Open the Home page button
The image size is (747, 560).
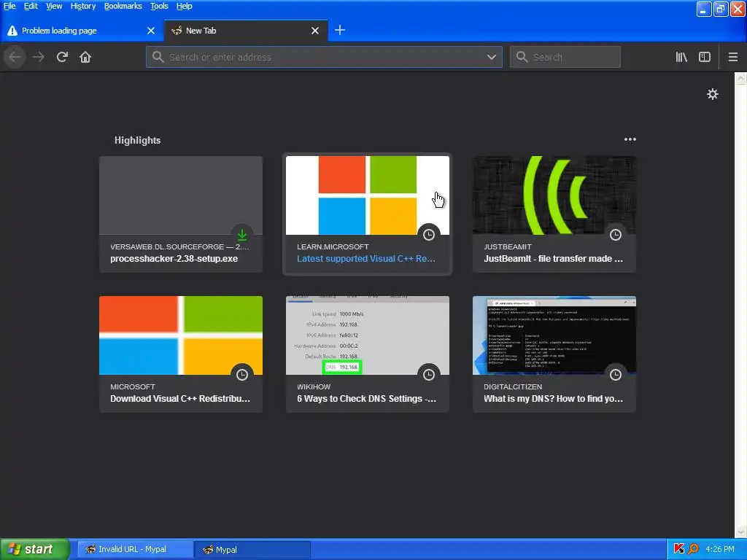(85, 57)
